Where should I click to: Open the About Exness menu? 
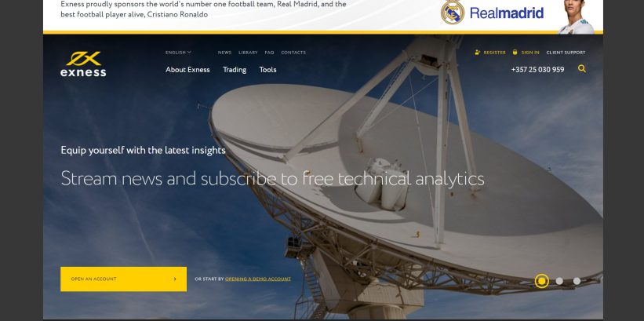click(x=187, y=70)
